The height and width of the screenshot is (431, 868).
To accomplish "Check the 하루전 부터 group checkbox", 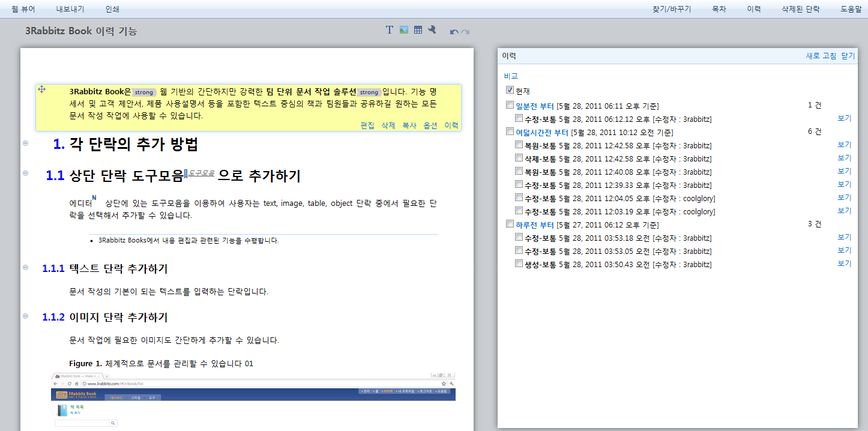I will click(510, 224).
